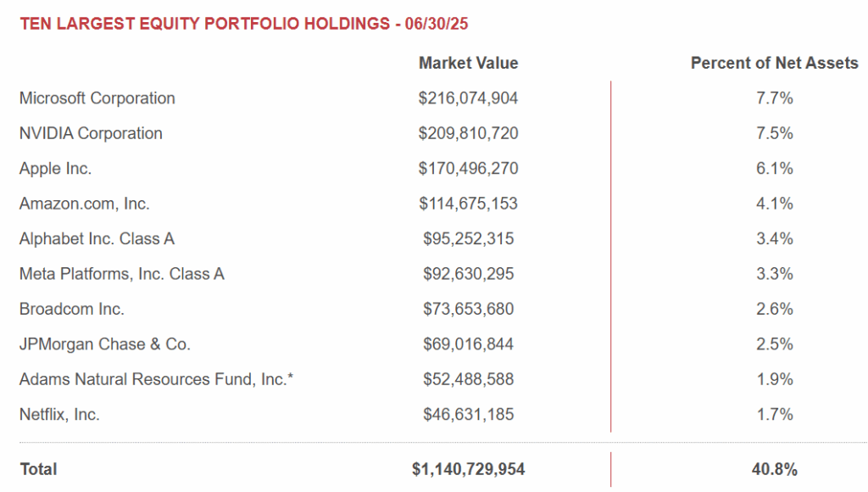Click the NVIDIA Corporation holding name
The image size is (868, 492).
[x=91, y=133]
